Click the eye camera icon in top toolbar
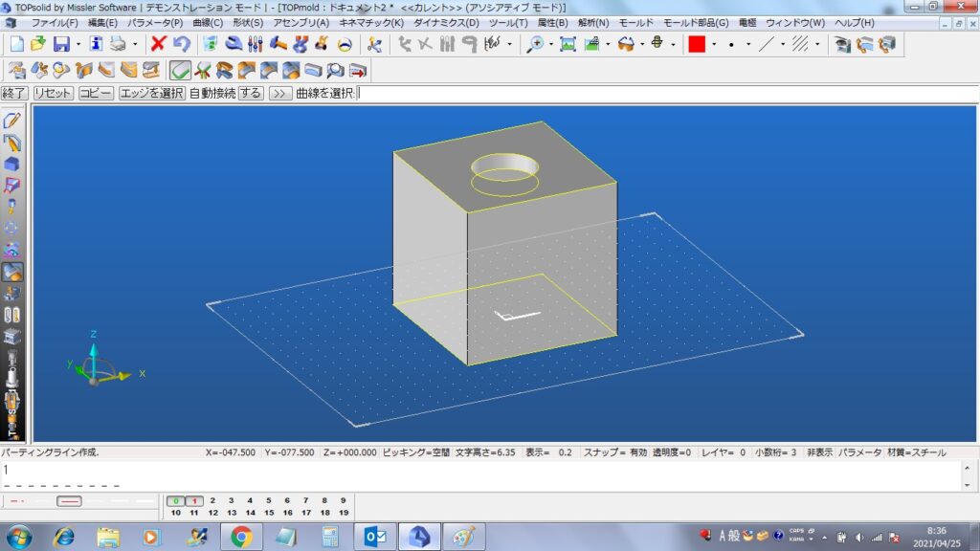 [842, 44]
